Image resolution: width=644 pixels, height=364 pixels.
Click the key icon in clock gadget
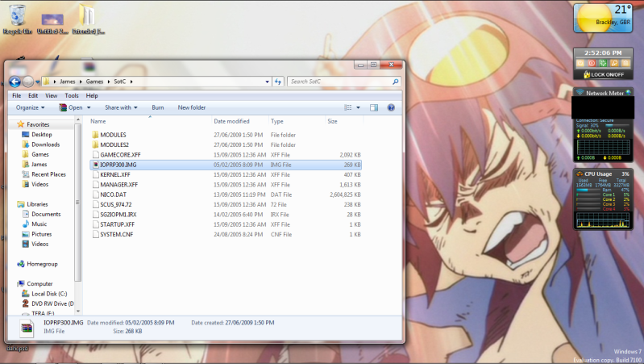(613, 63)
